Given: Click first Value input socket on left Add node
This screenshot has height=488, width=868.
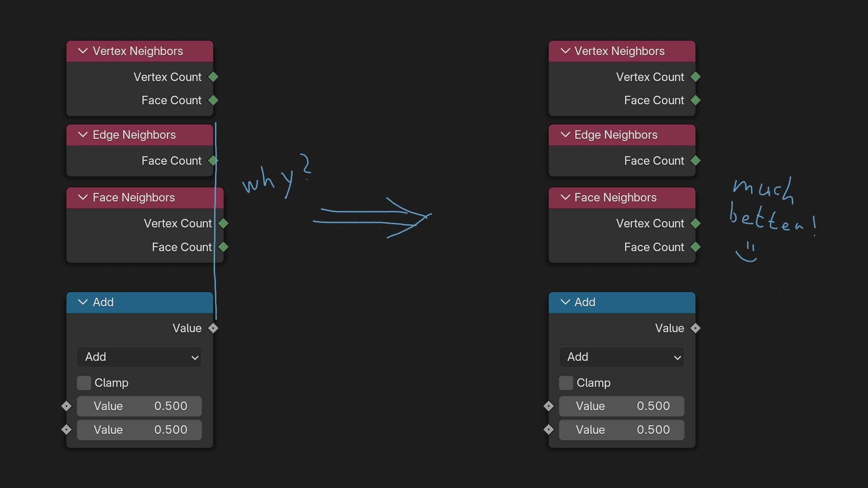Looking at the screenshot, I should (x=66, y=406).
